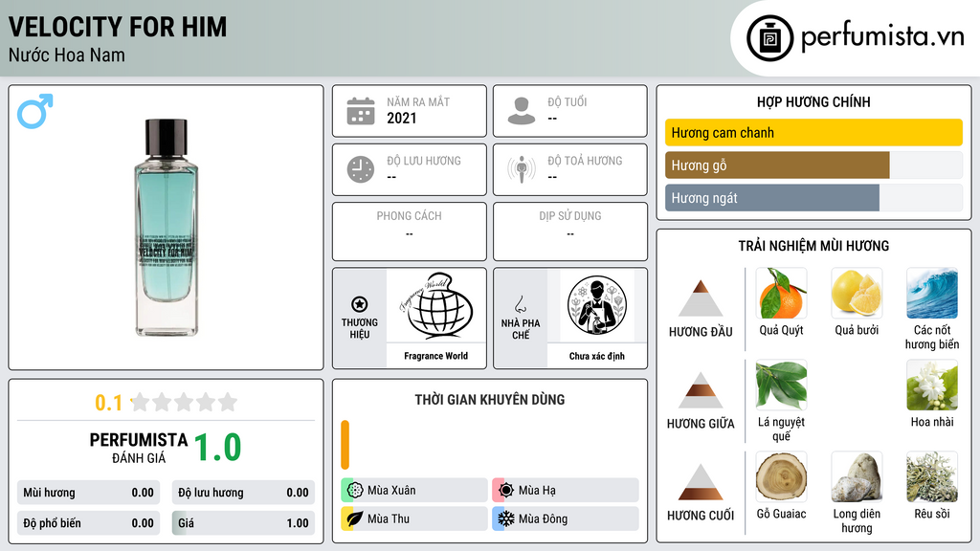Open the Lá nguyệt quế bay leaf image
The height and width of the screenshot is (551, 980).
click(781, 385)
